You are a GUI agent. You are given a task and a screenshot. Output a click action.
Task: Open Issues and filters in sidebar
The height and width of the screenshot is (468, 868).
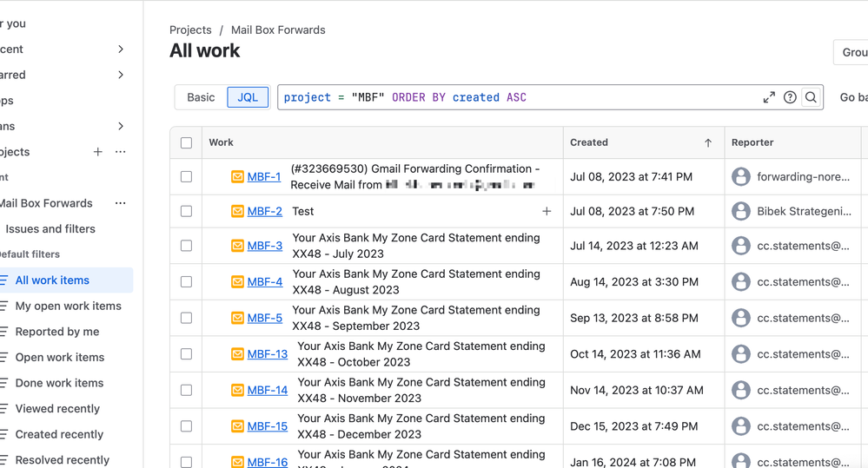tap(50, 228)
